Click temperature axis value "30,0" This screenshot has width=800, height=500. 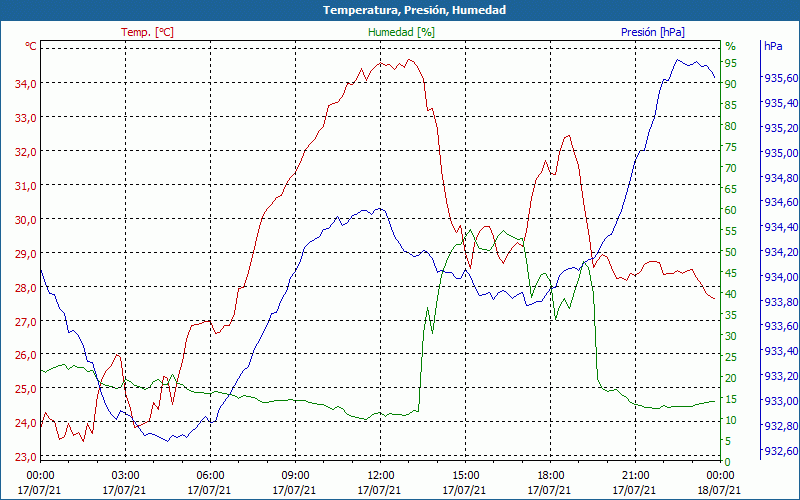pos(25,220)
